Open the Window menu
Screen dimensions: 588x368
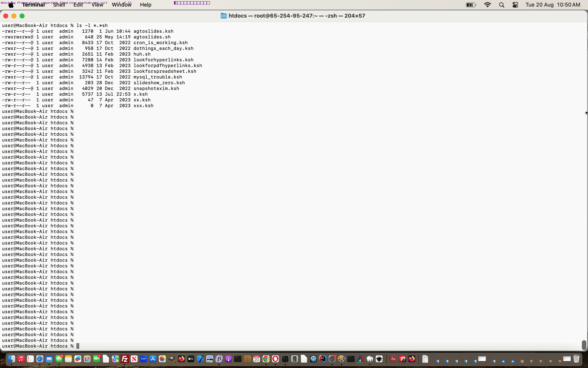point(121,5)
